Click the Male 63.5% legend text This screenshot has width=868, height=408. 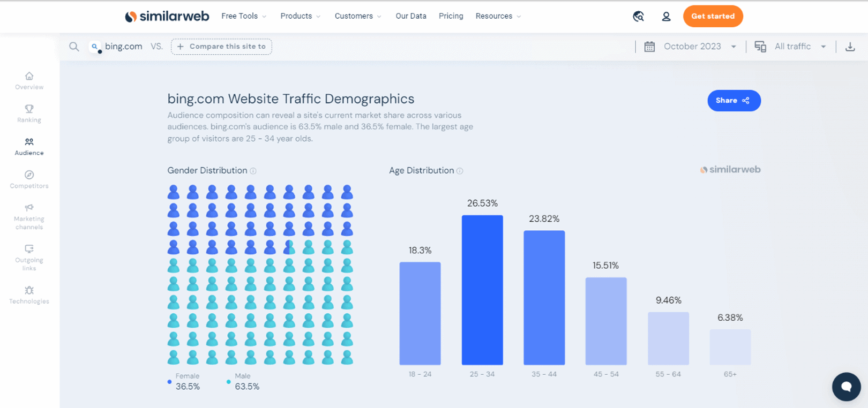pos(247,381)
